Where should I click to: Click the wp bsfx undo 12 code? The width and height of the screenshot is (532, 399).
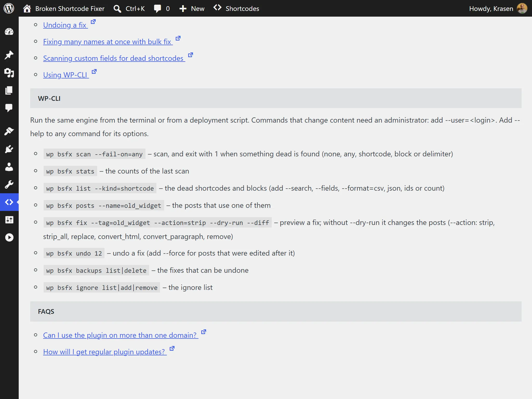(x=74, y=253)
